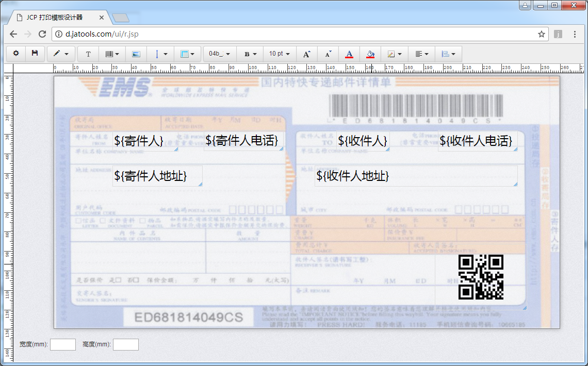Click the j extension icon

[558, 34]
